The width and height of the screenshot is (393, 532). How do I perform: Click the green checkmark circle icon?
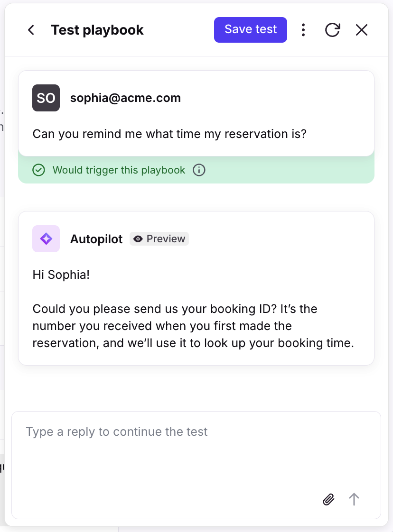coord(38,170)
